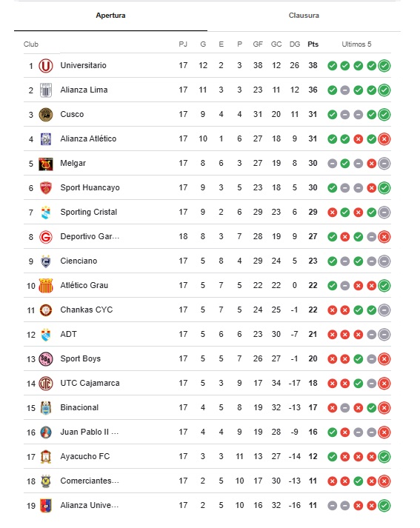Select the Apertura tab
The height and width of the screenshot is (528, 420).
point(110,16)
